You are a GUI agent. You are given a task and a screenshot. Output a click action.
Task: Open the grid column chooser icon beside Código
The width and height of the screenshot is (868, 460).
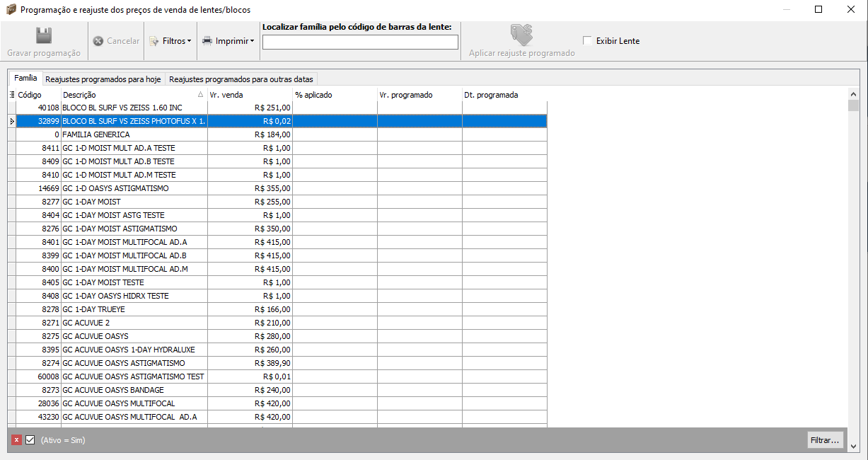coord(12,95)
